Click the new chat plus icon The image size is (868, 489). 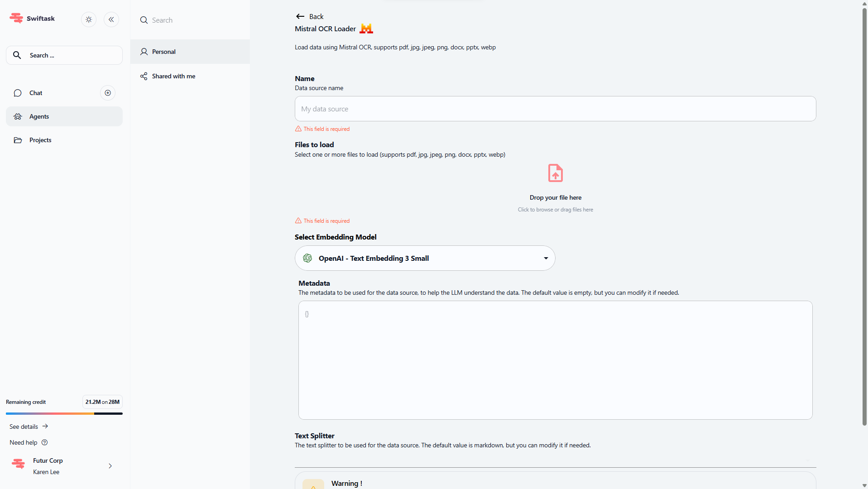click(108, 93)
